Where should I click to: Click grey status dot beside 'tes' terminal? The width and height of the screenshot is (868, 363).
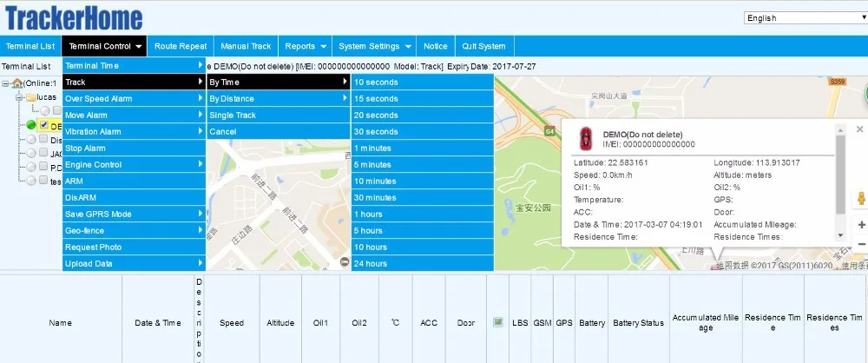click(31, 181)
